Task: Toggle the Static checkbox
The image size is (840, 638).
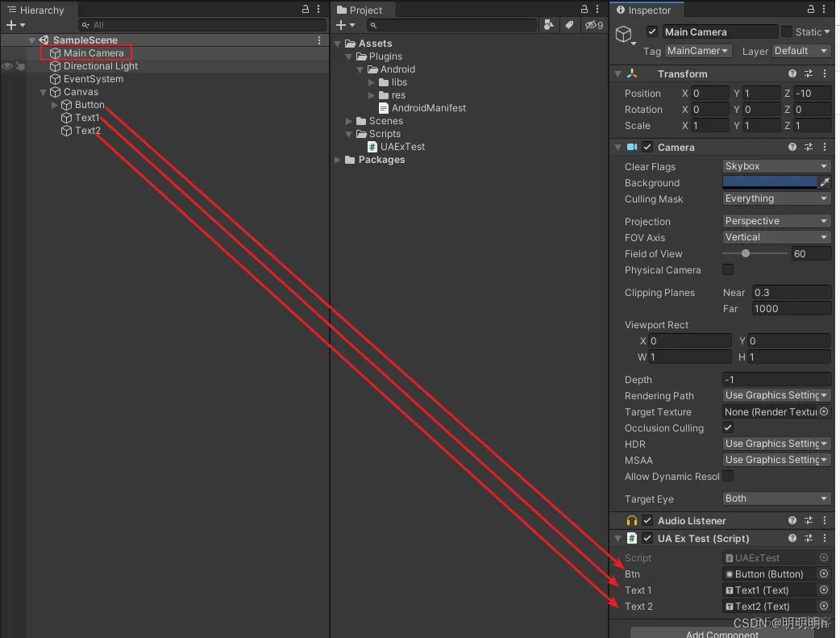Action: click(x=787, y=31)
